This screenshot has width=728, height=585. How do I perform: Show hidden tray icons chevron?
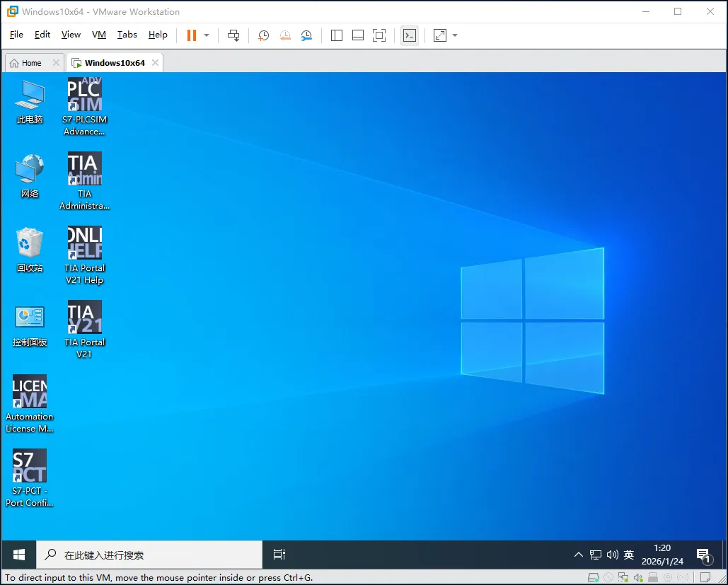coord(579,555)
